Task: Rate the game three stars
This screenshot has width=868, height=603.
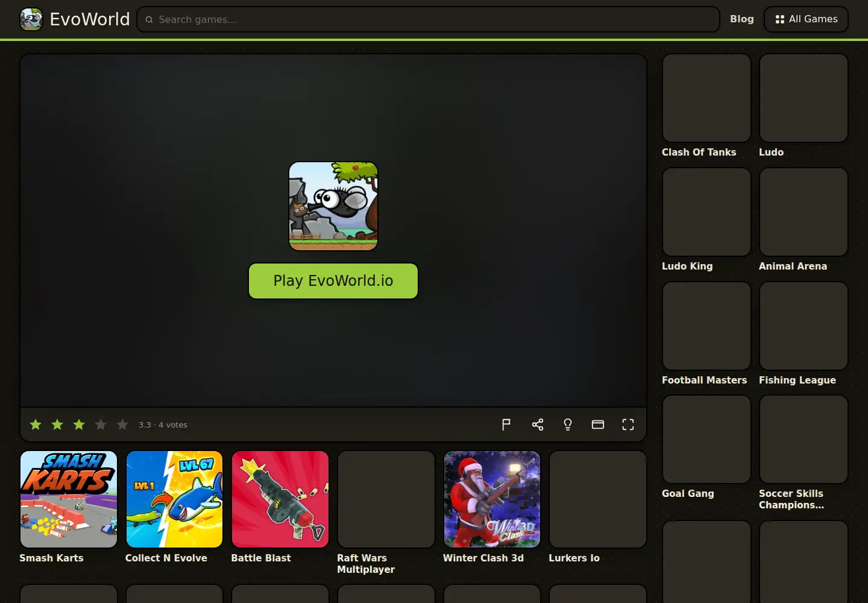Action: 79,425
